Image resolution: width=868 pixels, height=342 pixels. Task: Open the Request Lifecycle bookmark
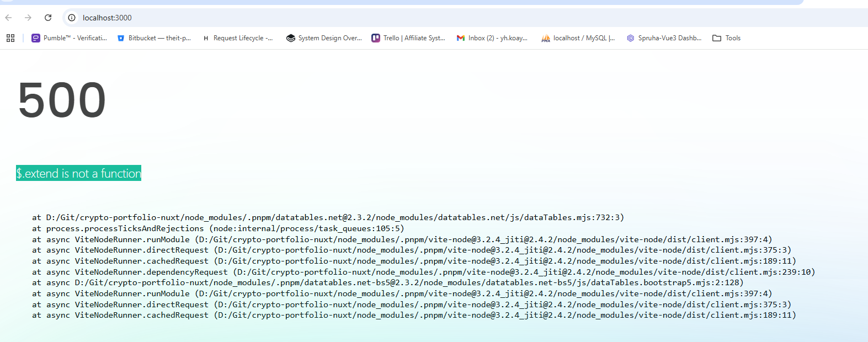click(x=238, y=38)
